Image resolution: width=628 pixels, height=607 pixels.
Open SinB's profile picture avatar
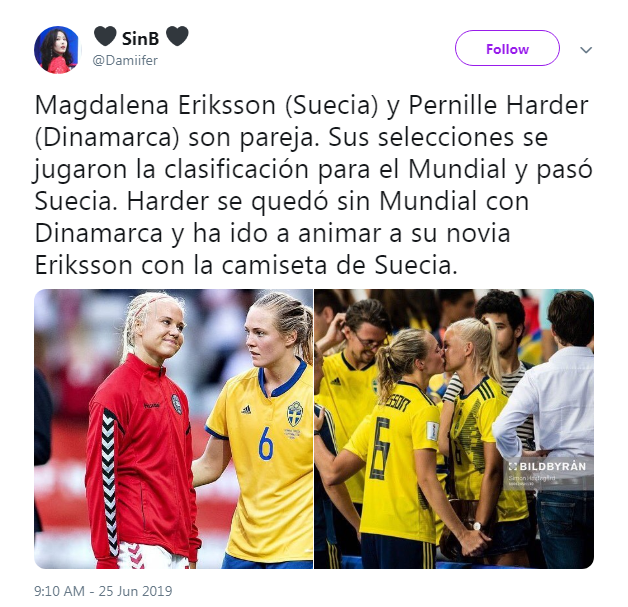click(x=58, y=50)
